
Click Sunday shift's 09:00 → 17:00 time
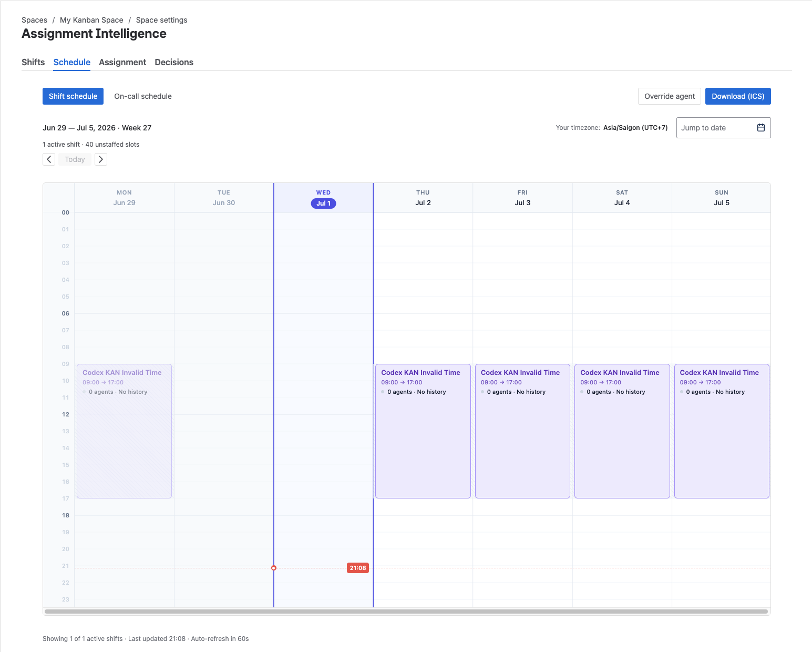point(700,382)
